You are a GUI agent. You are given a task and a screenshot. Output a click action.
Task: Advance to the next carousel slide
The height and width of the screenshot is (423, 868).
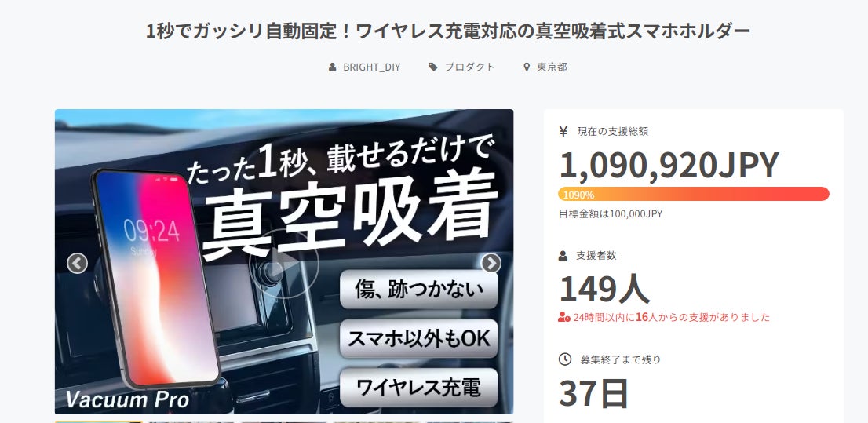(x=491, y=264)
